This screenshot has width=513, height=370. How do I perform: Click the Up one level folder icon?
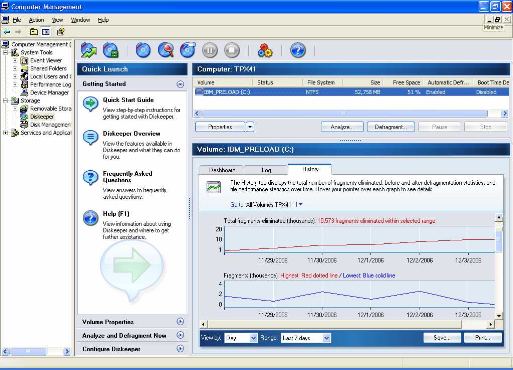(34, 32)
